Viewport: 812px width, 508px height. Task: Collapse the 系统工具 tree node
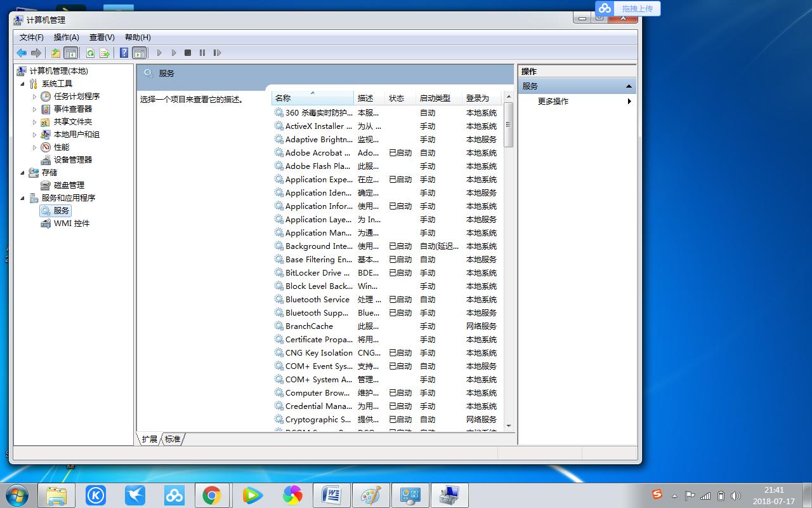pos(23,83)
